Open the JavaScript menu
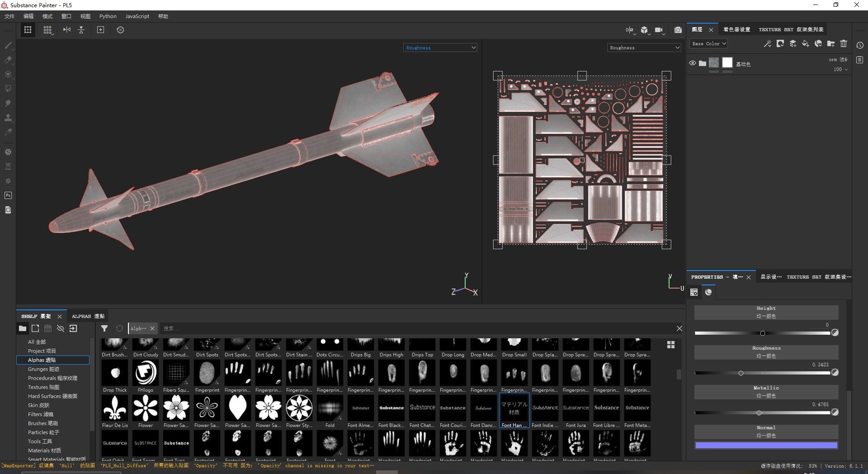868x474 pixels. pos(137,16)
